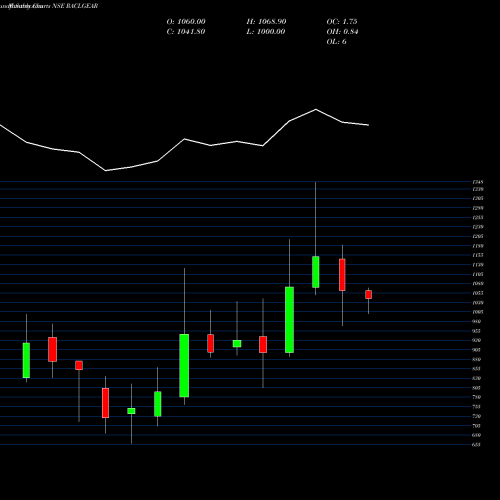This screenshot has height=500, width=500.
Task: Select the OH: 0.84 reading
Action: tap(342, 32)
